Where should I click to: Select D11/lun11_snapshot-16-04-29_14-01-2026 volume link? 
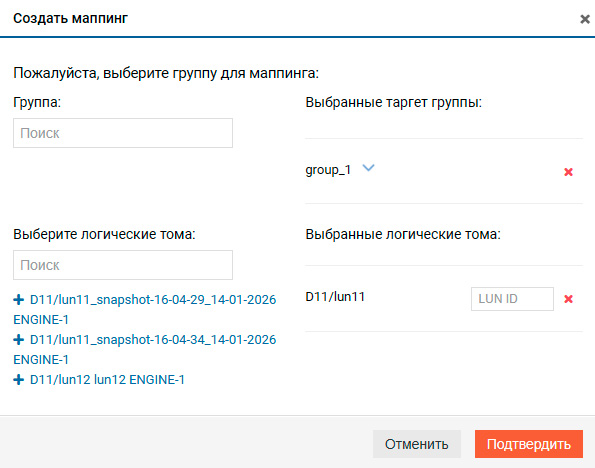(x=153, y=299)
